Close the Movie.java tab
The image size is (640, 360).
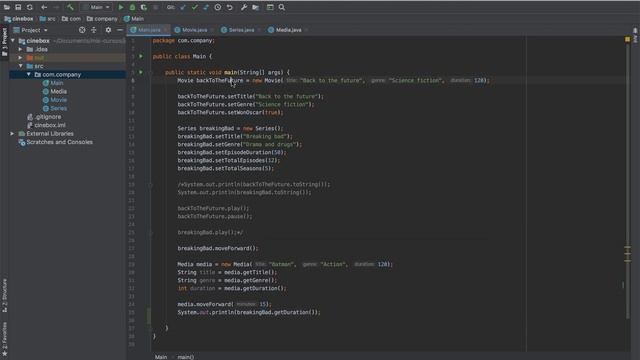212,30
